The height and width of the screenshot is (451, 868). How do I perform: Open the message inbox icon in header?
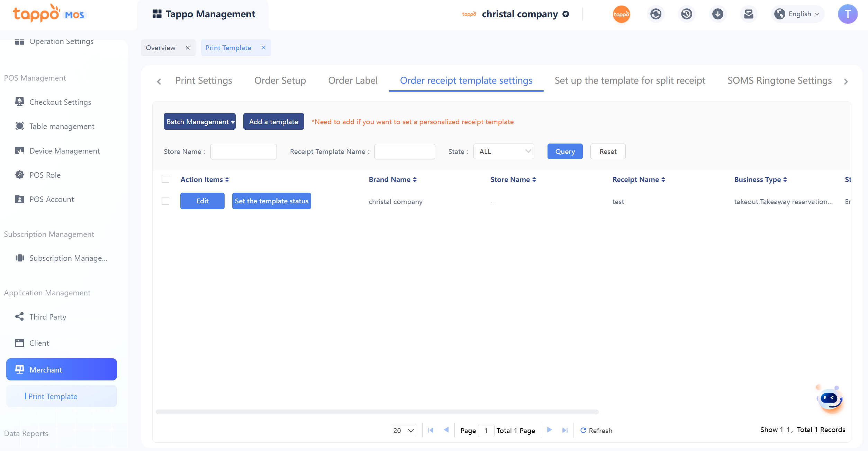coord(749,14)
